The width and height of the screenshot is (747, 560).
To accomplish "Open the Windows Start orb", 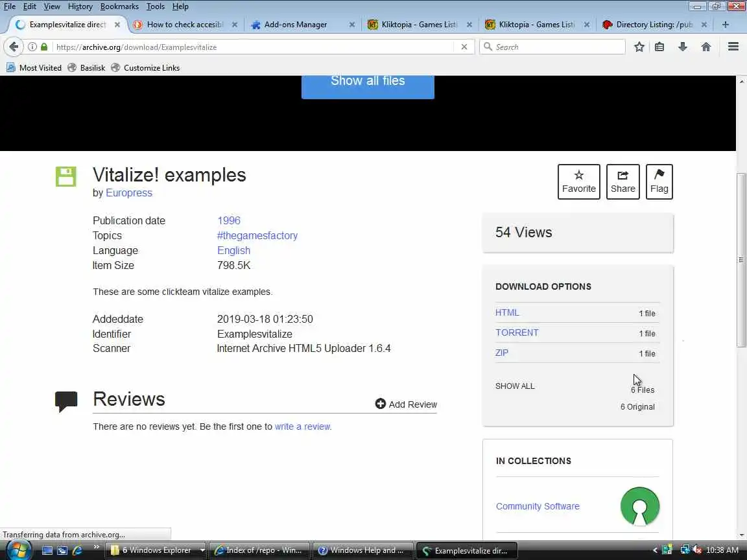I will tap(19, 550).
